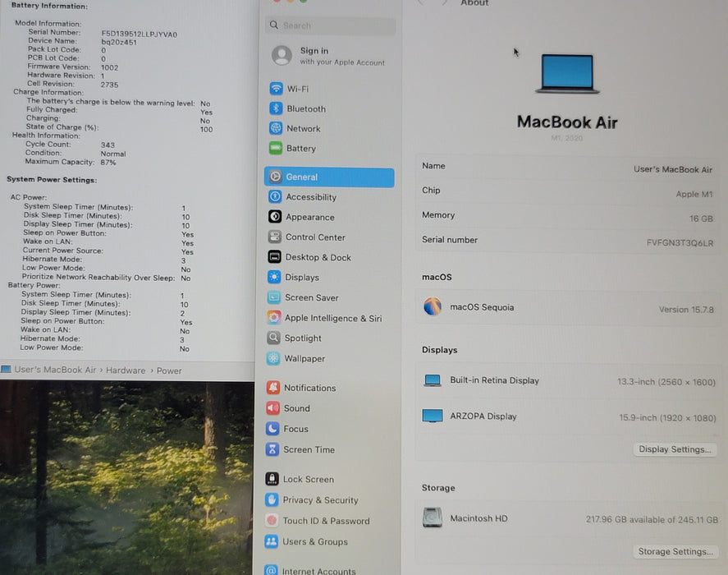Click the Sound speaker icon

[273, 407]
